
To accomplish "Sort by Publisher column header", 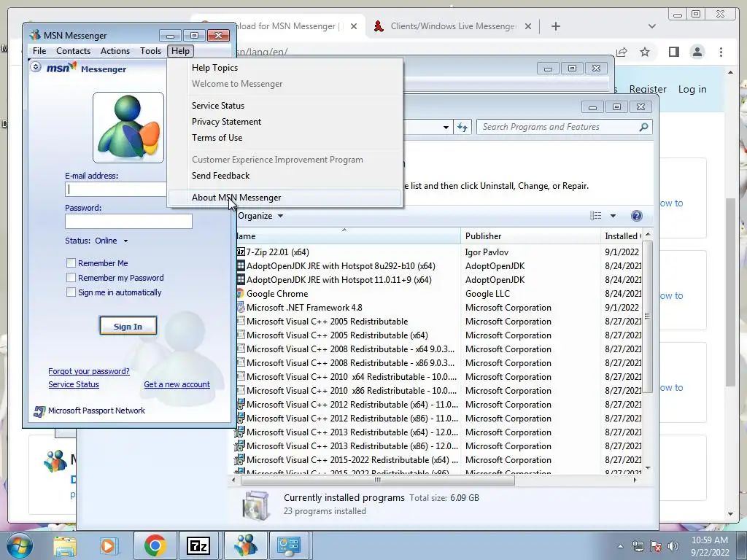I will coord(530,236).
